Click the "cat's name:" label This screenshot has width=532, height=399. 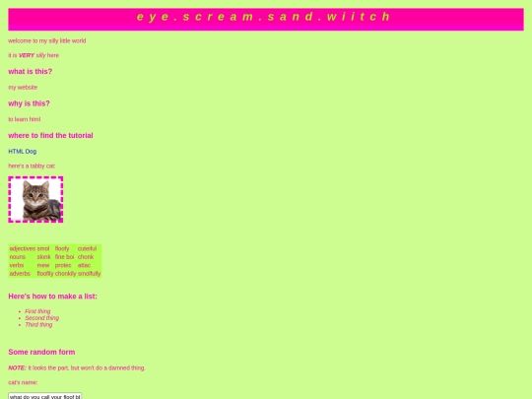23,382
